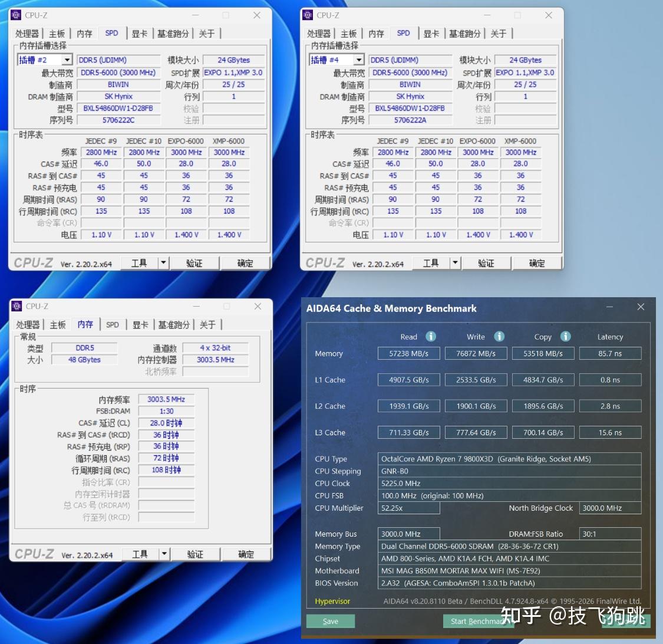Select SPD tab in slot #4 CPU-Z window
Image resolution: width=663 pixels, height=644 pixels.
point(403,33)
